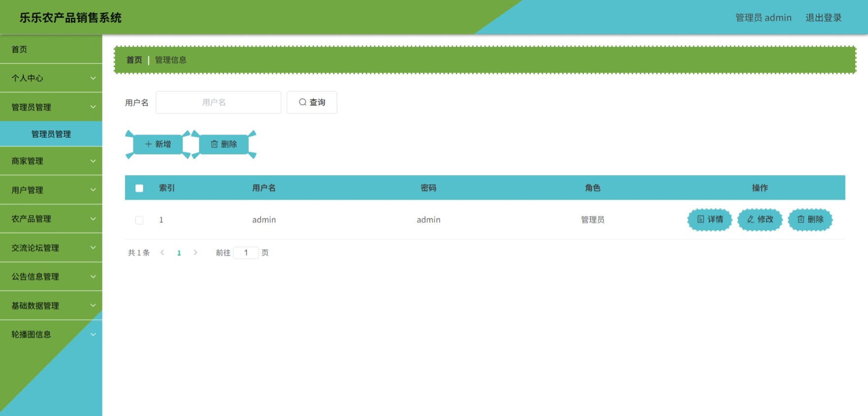Image resolution: width=868 pixels, height=416 pixels.
Task: Expand 商家管理 menu chevron
Action: pos(93,161)
